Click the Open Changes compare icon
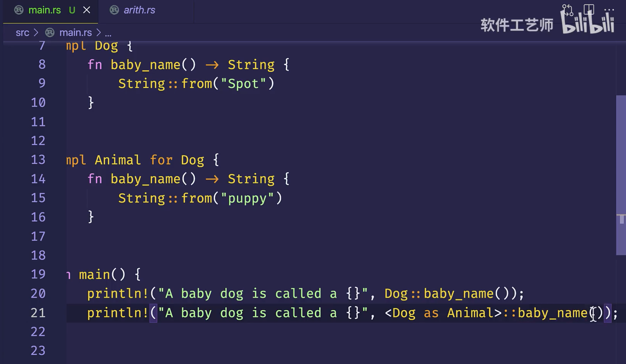The image size is (626, 364). tap(567, 10)
